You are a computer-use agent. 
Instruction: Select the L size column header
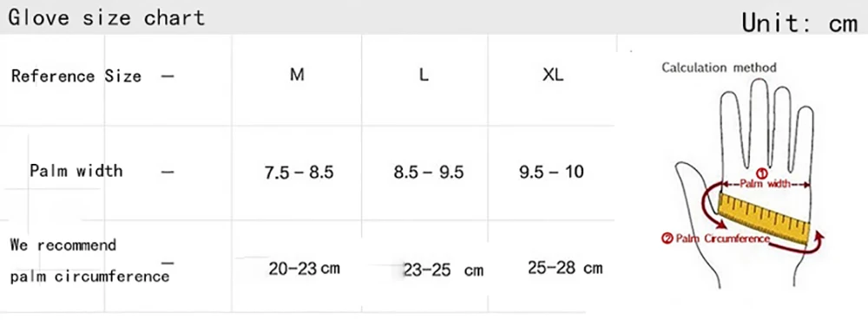pyautogui.click(x=424, y=75)
